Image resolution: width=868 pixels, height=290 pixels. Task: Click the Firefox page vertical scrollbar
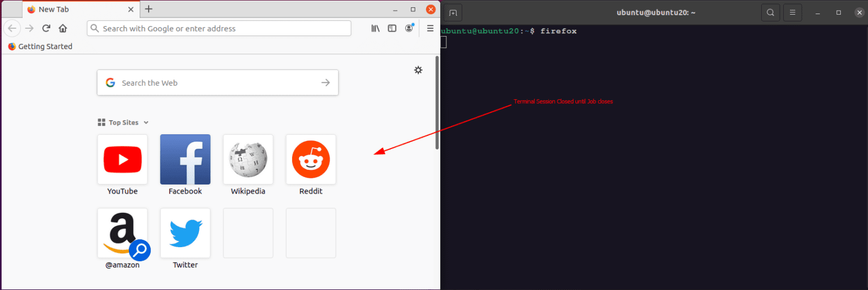pyautogui.click(x=437, y=103)
